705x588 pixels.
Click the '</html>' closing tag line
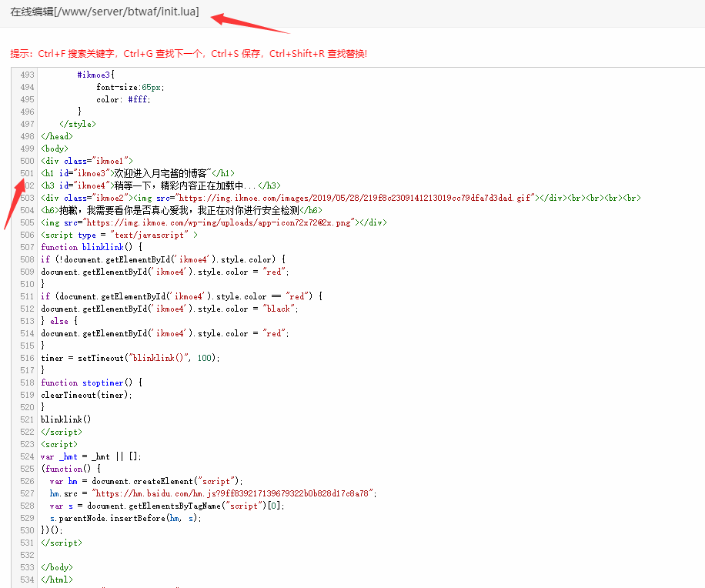point(57,580)
